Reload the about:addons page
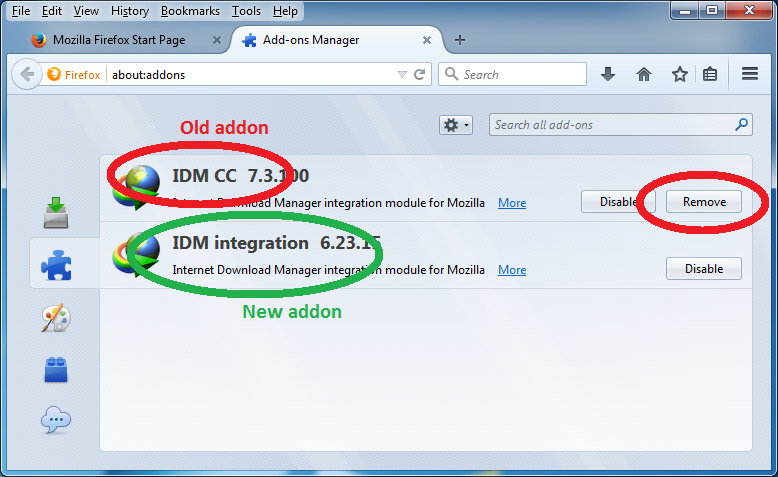The width and height of the screenshot is (778, 477). (420, 74)
